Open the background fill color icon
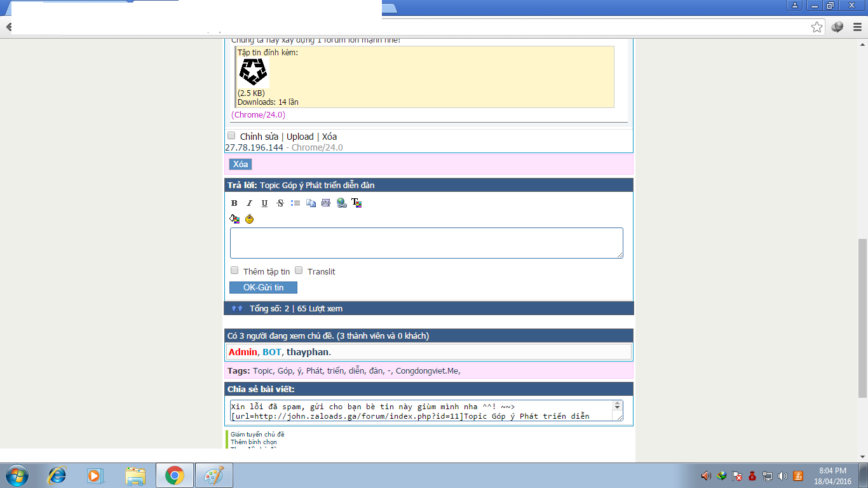Viewport: 868px width, 488px height. coord(234,219)
